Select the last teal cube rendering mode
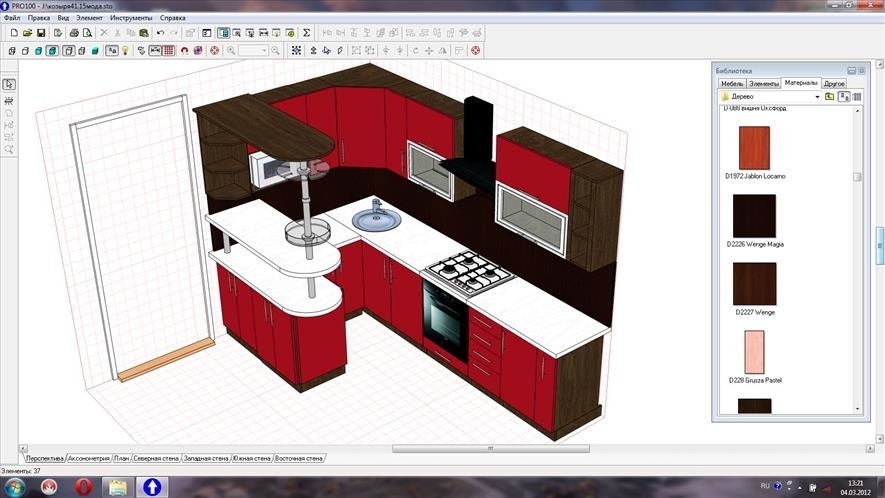Image resolution: width=885 pixels, height=498 pixels. 95,51
